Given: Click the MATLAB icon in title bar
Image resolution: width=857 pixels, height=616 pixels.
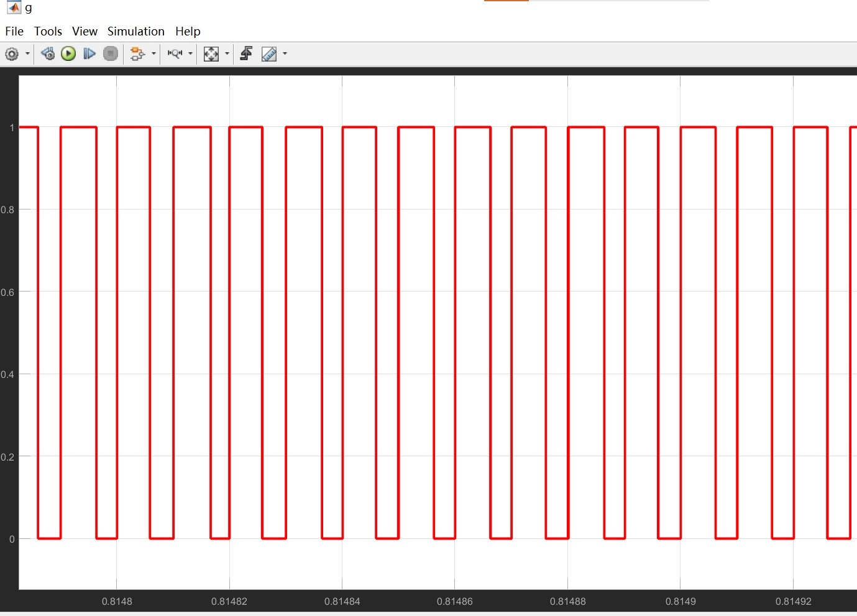Looking at the screenshot, I should click(x=13, y=7).
